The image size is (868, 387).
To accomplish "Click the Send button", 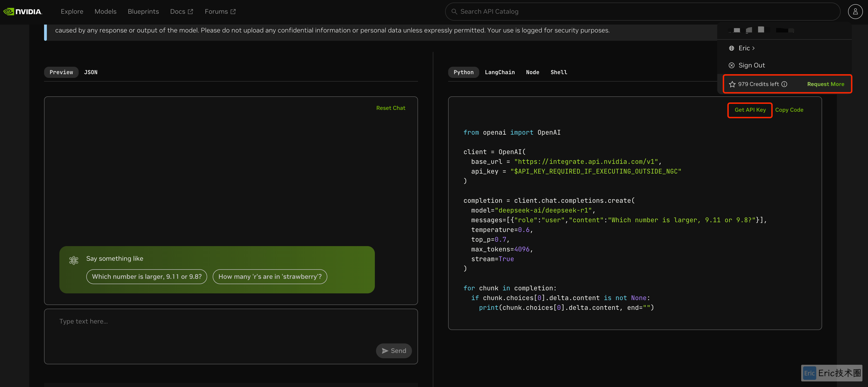I will 394,351.
